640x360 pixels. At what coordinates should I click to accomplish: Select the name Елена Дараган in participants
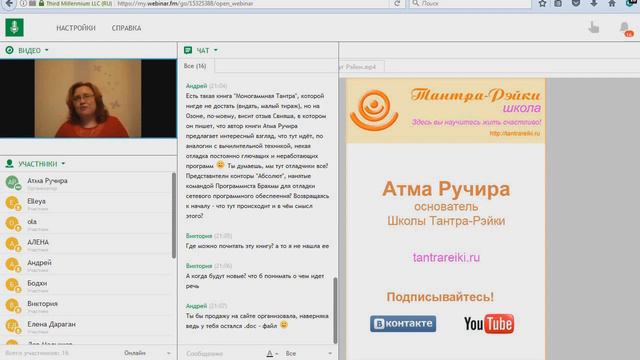point(51,324)
